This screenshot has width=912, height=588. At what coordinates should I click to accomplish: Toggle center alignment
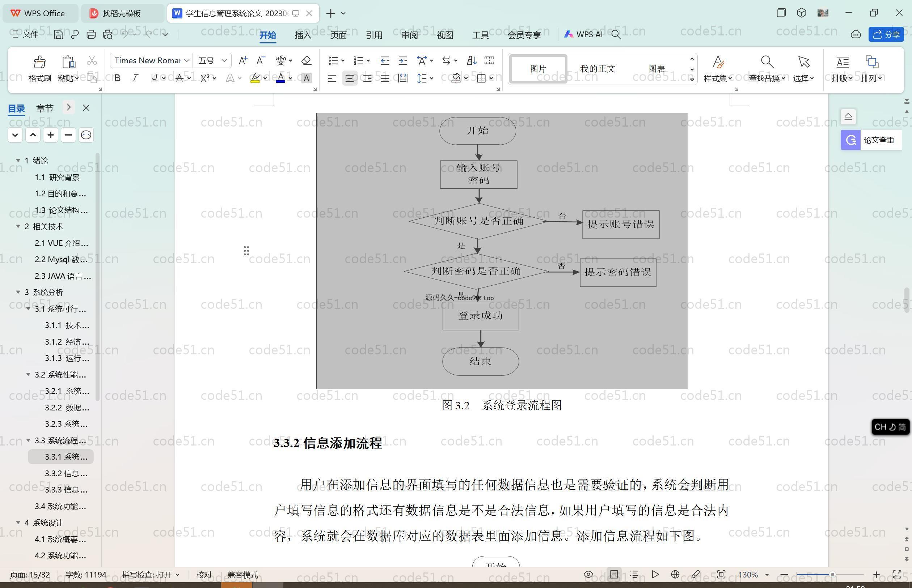[x=350, y=78]
